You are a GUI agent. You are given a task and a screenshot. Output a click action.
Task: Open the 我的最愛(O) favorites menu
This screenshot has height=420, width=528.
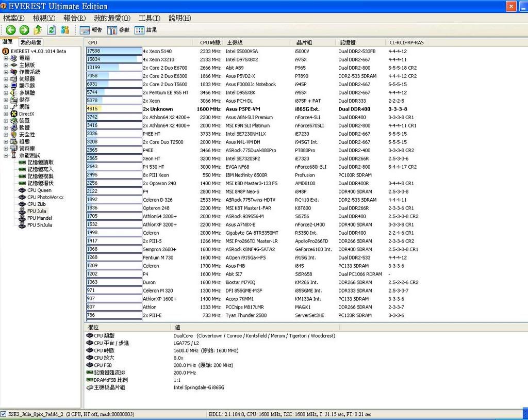(112, 18)
